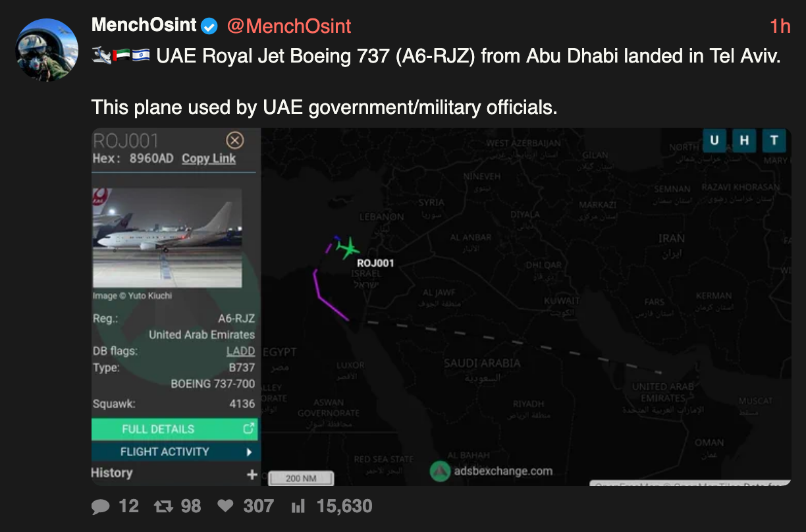Open MenchOsint profile avatar
806x532 pixels.
(x=47, y=50)
